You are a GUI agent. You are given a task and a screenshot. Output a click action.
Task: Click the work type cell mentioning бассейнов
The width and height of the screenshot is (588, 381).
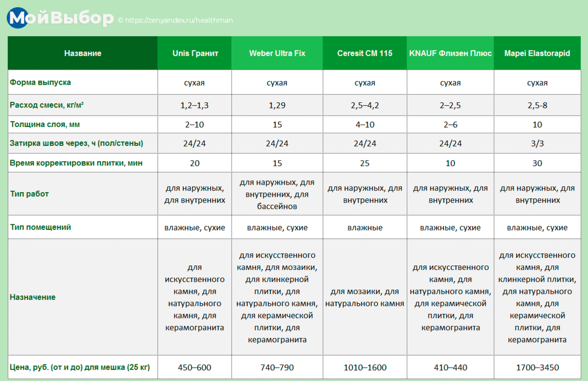tap(277, 194)
